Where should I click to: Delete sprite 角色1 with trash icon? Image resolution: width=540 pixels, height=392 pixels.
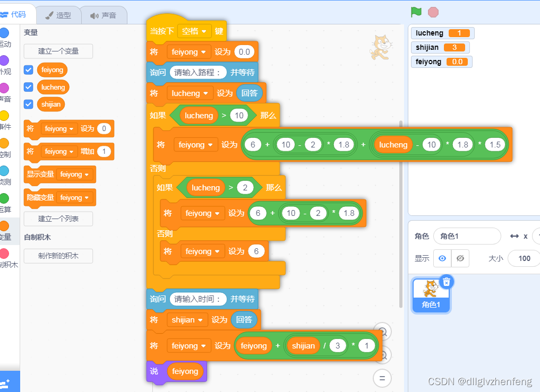(447, 282)
